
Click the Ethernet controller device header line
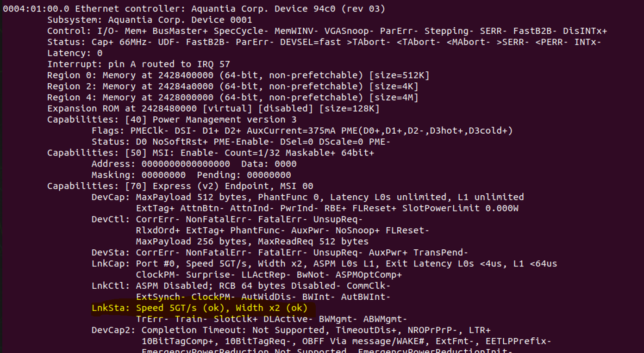194,9
